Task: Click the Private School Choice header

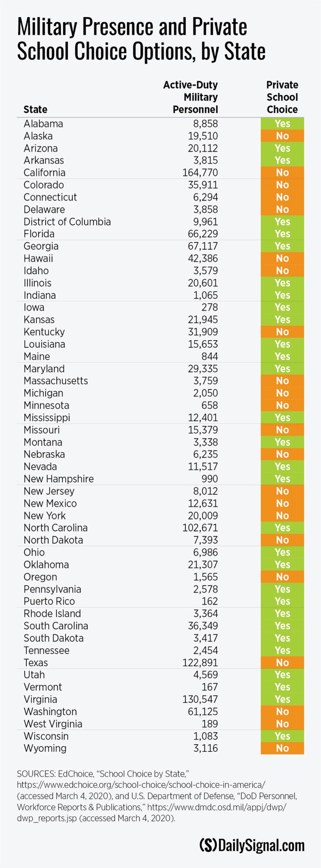Action: pyautogui.click(x=282, y=97)
